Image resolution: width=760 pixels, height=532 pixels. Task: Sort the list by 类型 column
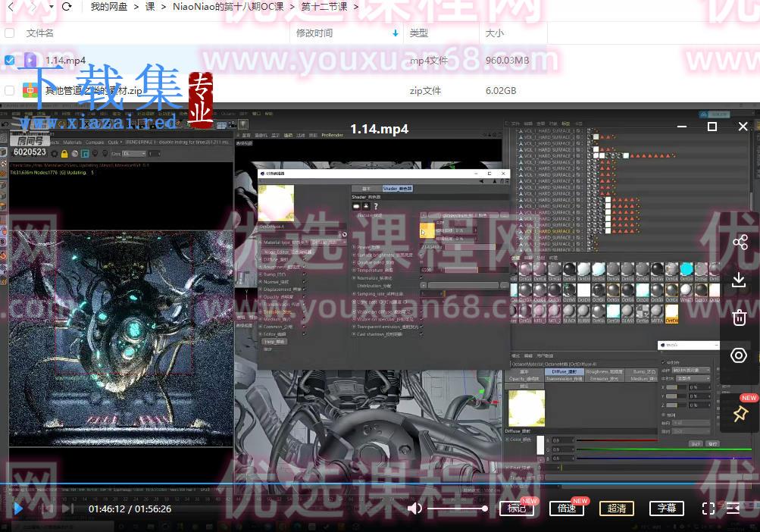coord(419,33)
